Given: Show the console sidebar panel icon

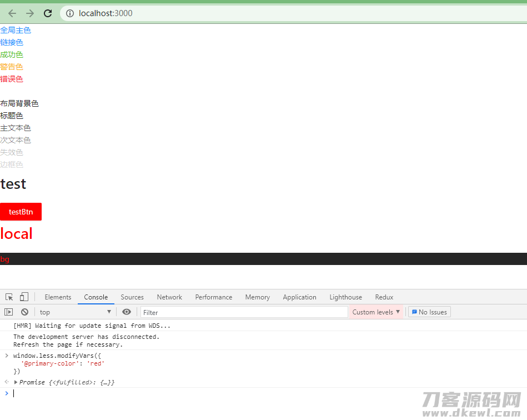Looking at the screenshot, I should click(x=9, y=312).
